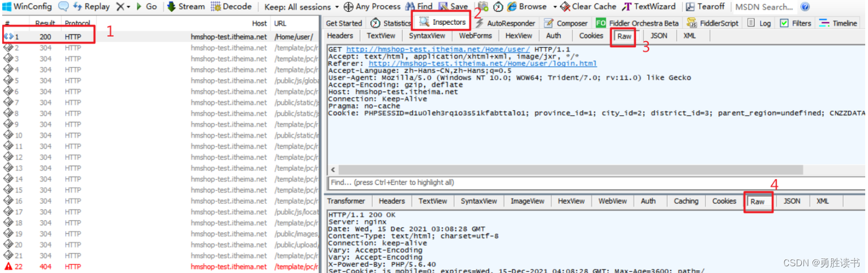The height and width of the screenshot is (273, 868).
Task: Open the Timeline tab
Action: (x=838, y=23)
